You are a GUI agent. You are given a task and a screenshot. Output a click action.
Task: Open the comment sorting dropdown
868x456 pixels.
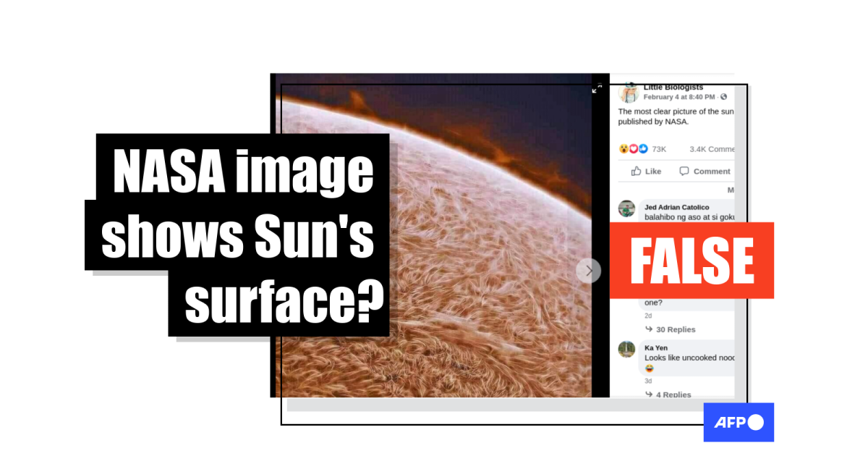point(731,190)
